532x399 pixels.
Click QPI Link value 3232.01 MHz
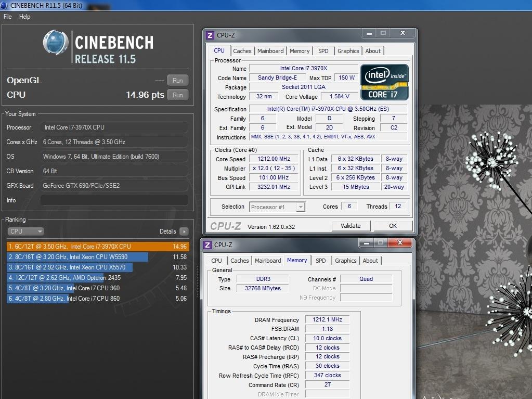click(x=274, y=187)
